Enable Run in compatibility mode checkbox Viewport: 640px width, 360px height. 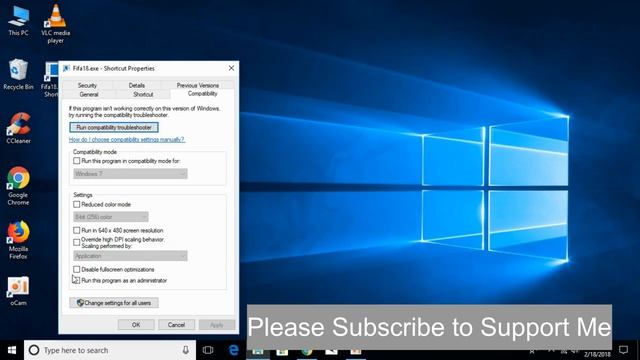(76, 161)
